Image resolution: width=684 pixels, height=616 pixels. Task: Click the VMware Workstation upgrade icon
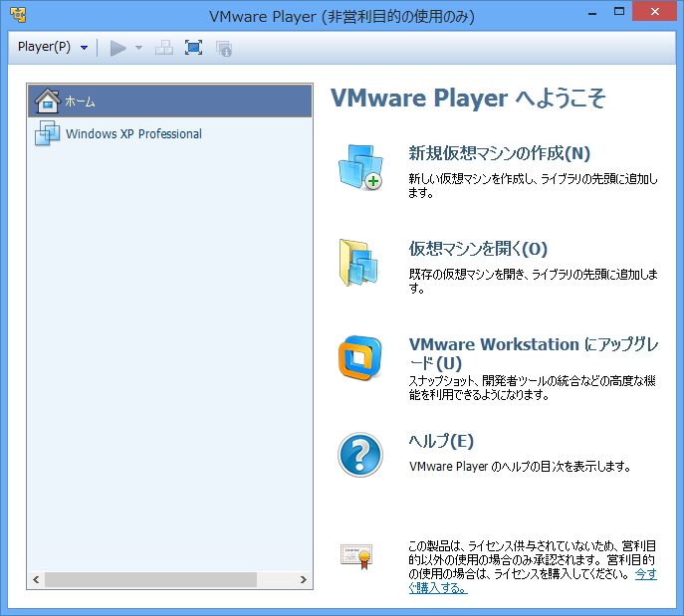(360, 357)
